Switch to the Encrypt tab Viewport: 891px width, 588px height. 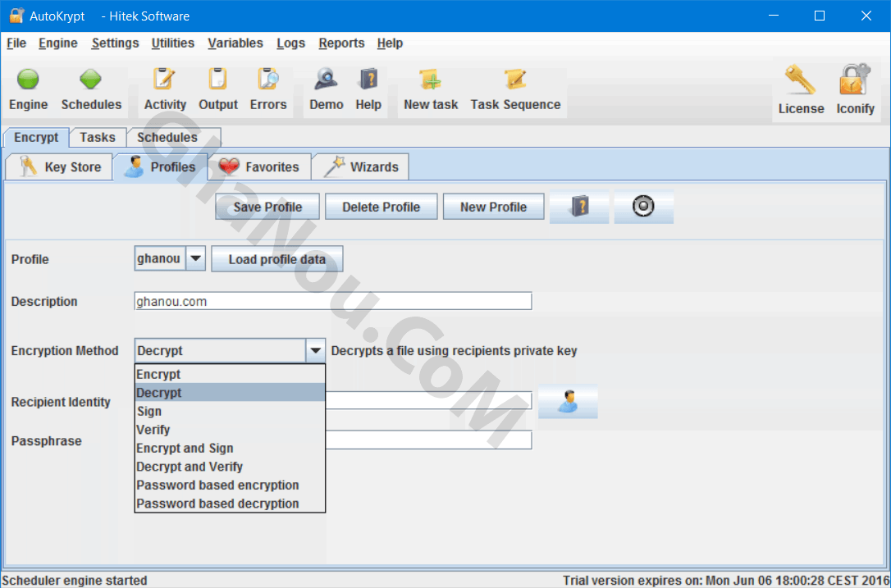pos(36,138)
